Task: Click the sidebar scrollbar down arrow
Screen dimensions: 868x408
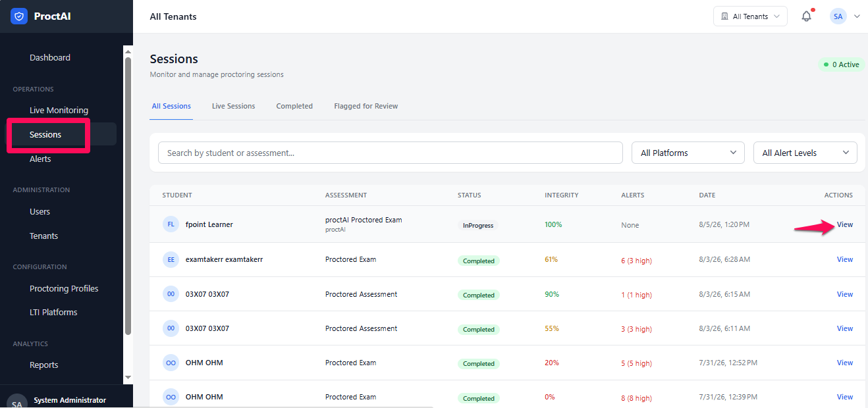Action: tap(128, 377)
